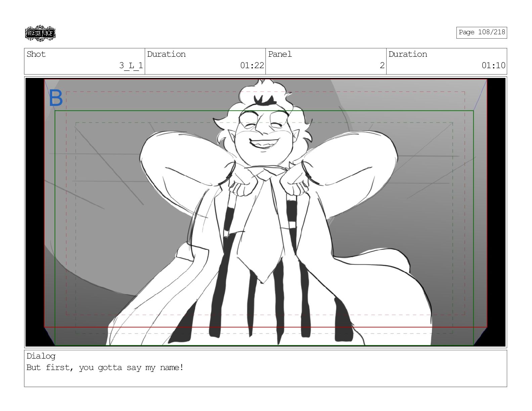The height and width of the screenshot is (411, 532).
Task: Select the shot duration value '01:22'
Action: [252, 65]
